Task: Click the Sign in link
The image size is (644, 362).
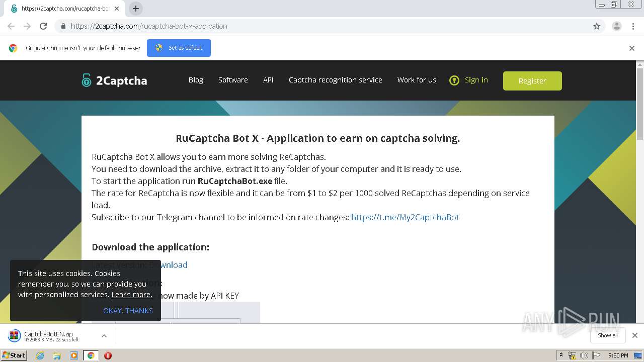Action: (x=476, y=80)
